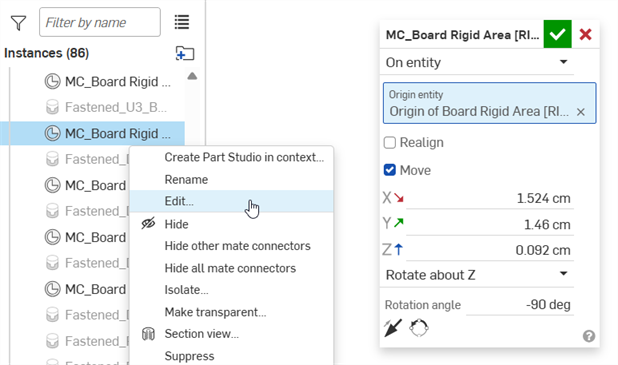Flip the Y direction arrow icon

pos(399,223)
